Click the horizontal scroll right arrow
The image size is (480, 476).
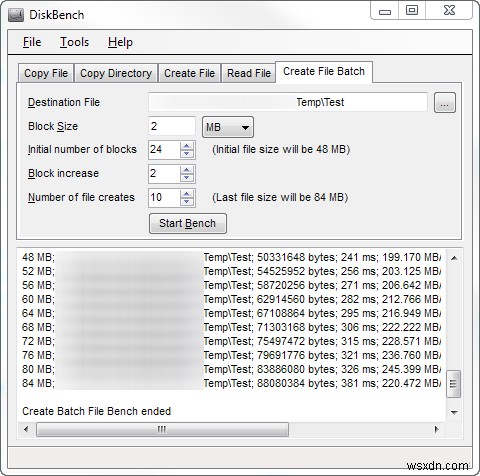437,429
